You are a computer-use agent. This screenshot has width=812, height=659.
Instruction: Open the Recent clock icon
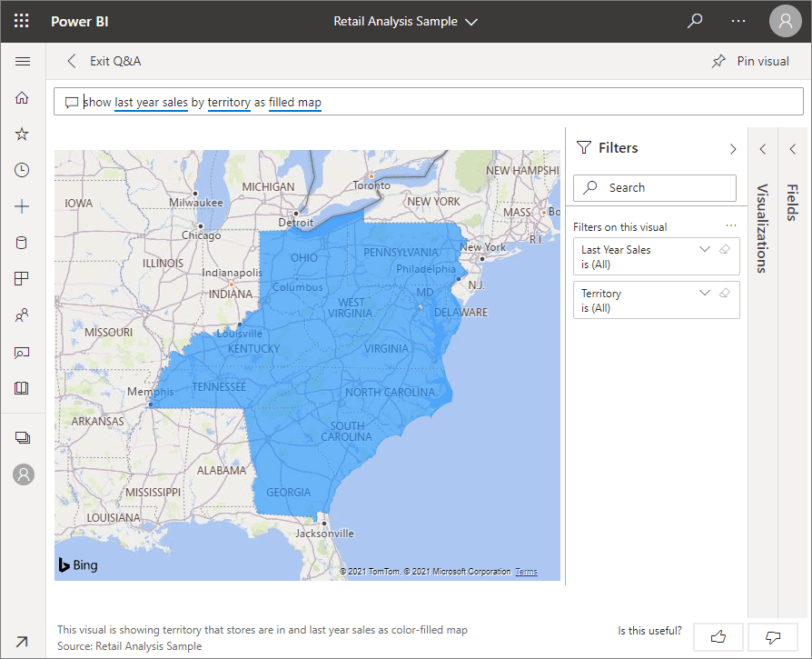[22, 170]
